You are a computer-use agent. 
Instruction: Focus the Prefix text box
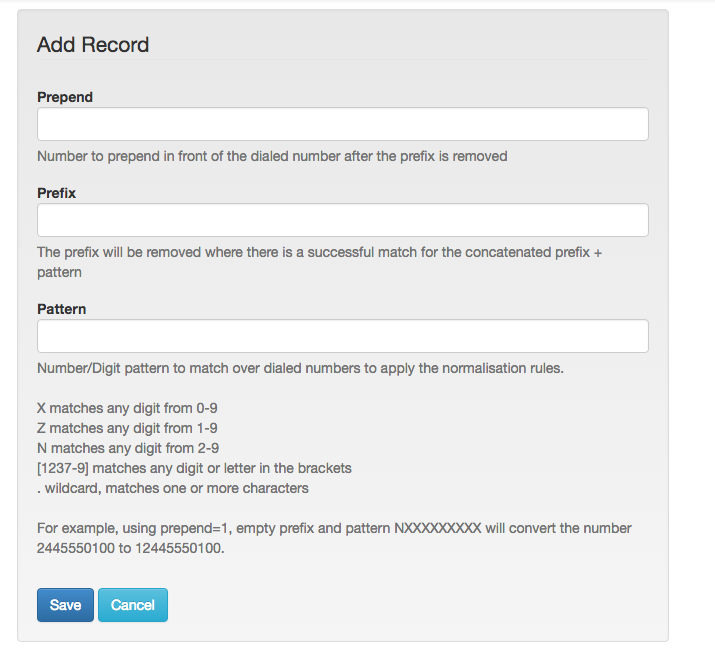click(342, 220)
